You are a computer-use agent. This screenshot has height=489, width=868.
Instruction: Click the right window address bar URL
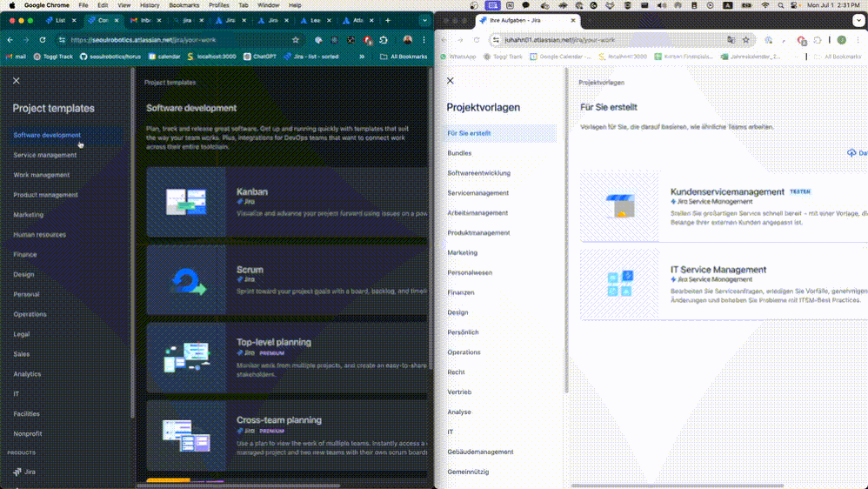pyautogui.click(x=559, y=40)
